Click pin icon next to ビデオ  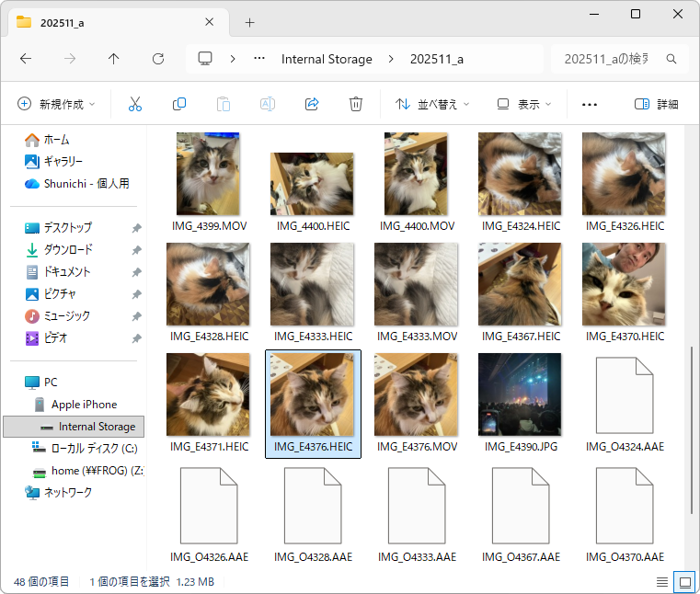(x=137, y=338)
